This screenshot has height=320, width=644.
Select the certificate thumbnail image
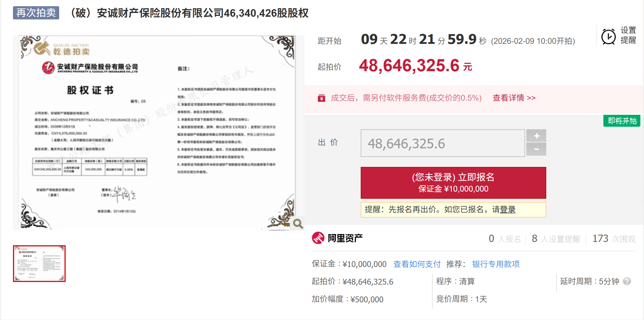(39, 263)
